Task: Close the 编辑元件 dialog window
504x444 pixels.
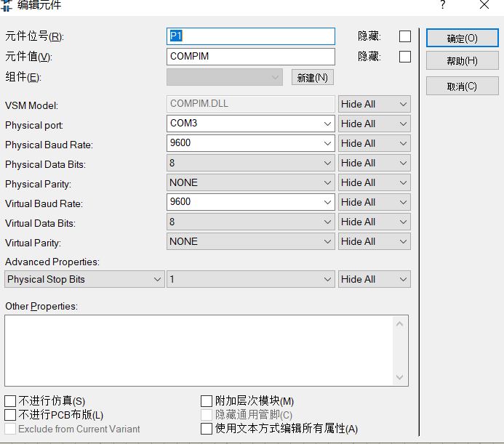Action: point(484,5)
